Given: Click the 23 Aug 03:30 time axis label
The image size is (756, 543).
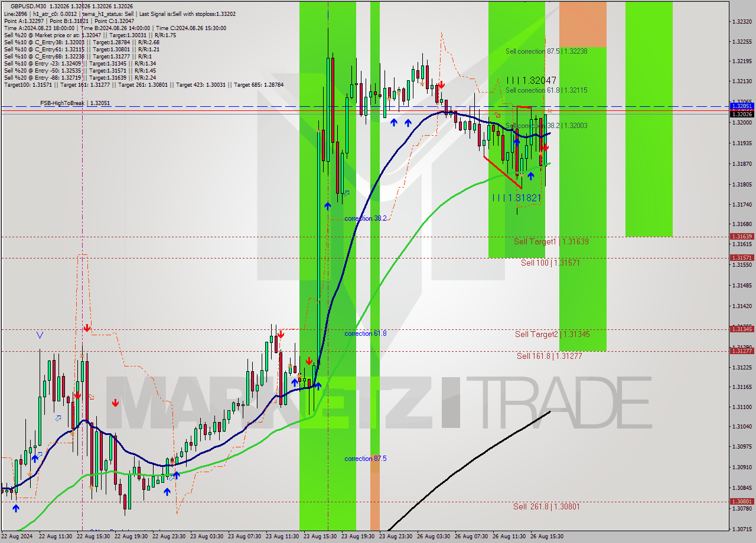Looking at the screenshot, I should point(207,537).
